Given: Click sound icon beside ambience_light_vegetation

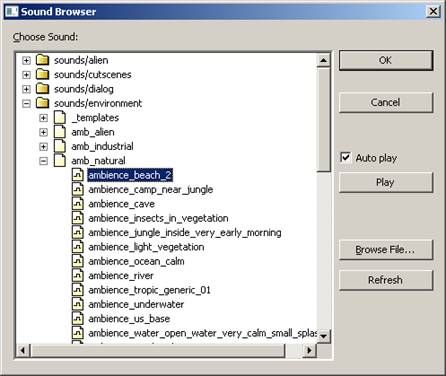Looking at the screenshot, I should 78,247.
